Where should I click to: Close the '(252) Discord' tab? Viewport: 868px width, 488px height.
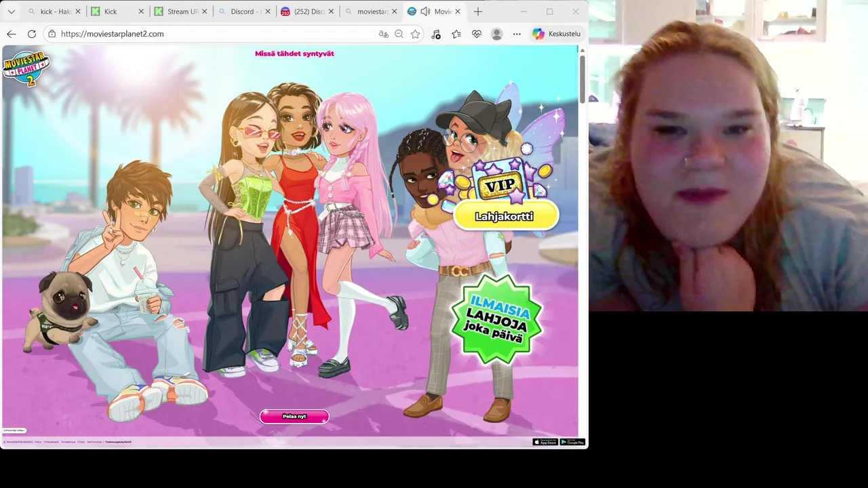coord(332,12)
